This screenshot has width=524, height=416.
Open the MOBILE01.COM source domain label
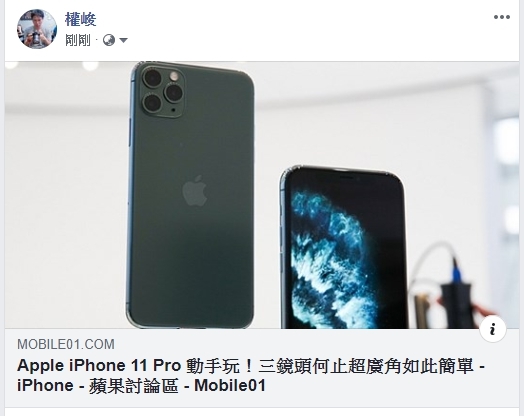click(66, 344)
